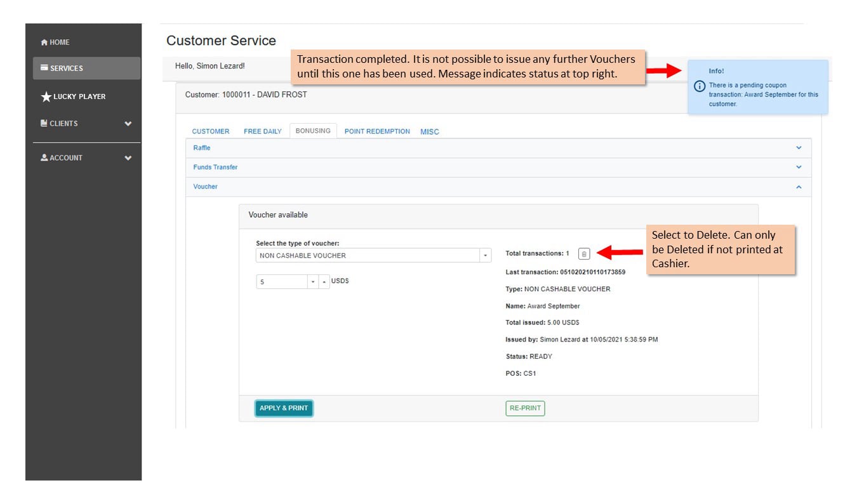Switch to the Customer tab

point(211,131)
